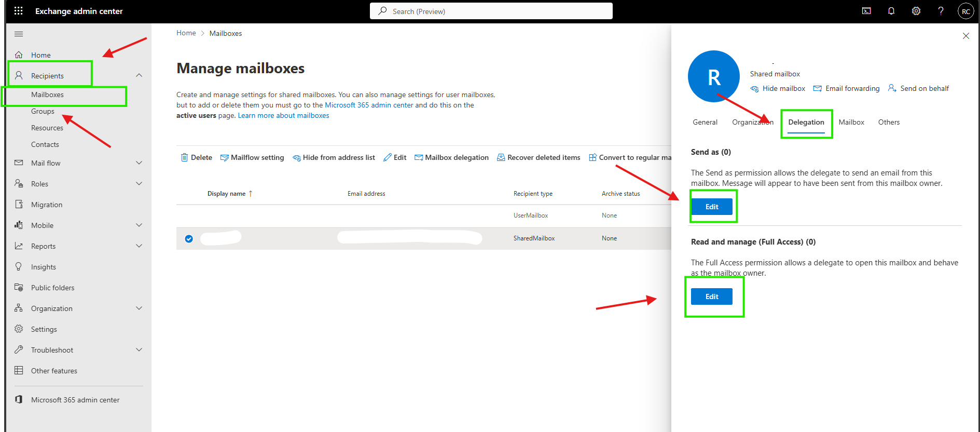Click the Send on behalf link
Image resolution: width=980 pixels, height=432 pixels.
coord(918,89)
